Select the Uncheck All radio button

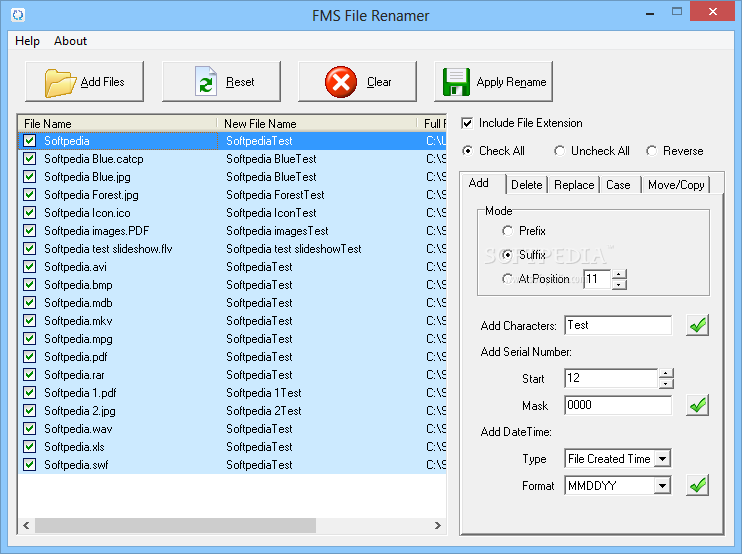(x=559, y=151)
